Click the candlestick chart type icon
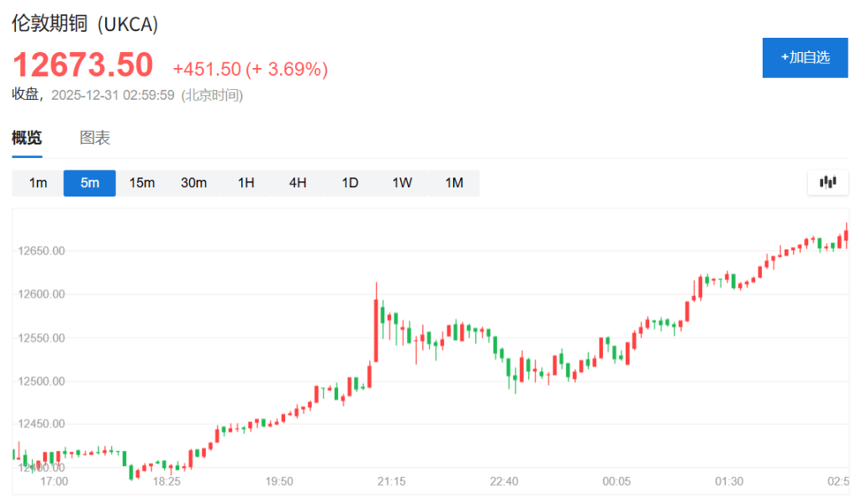Viewport: 861px width, 504px height. coord(827,182)
